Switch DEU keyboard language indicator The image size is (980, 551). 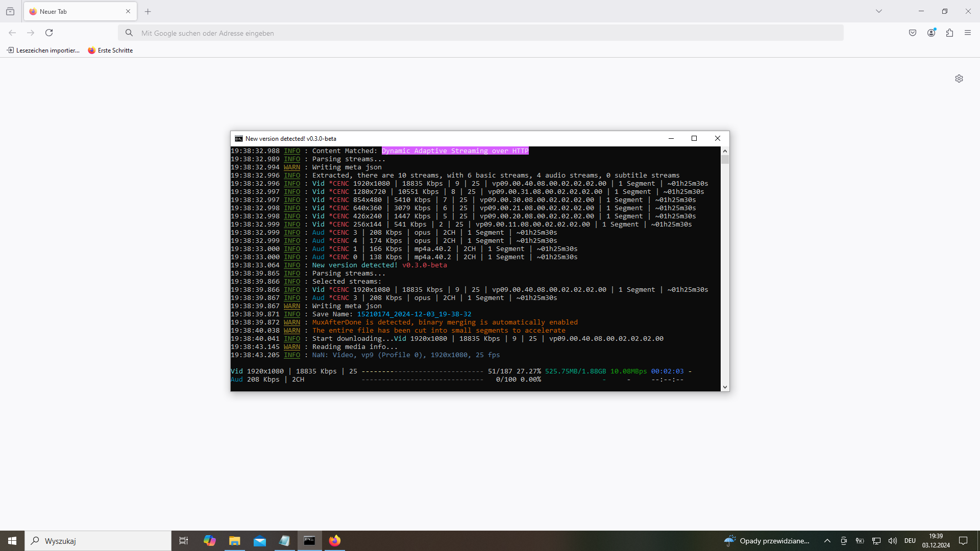(x=910, y=541)
